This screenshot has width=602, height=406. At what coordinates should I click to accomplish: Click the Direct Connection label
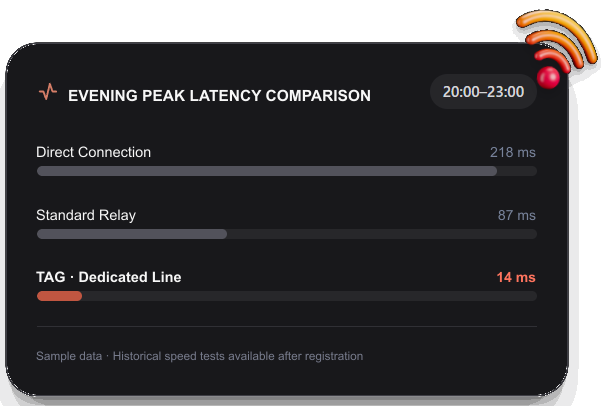93,152
